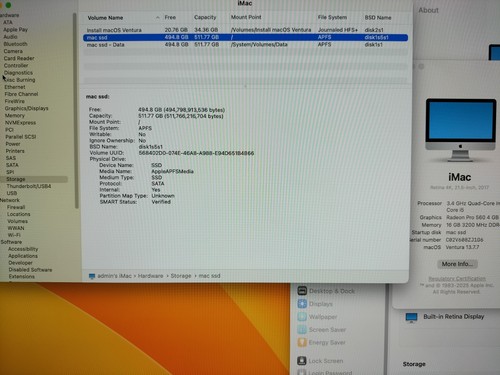The width and height of the screenshot is (500, 375).
Task: Open Volumes under Network
Action: click(17, 221)
